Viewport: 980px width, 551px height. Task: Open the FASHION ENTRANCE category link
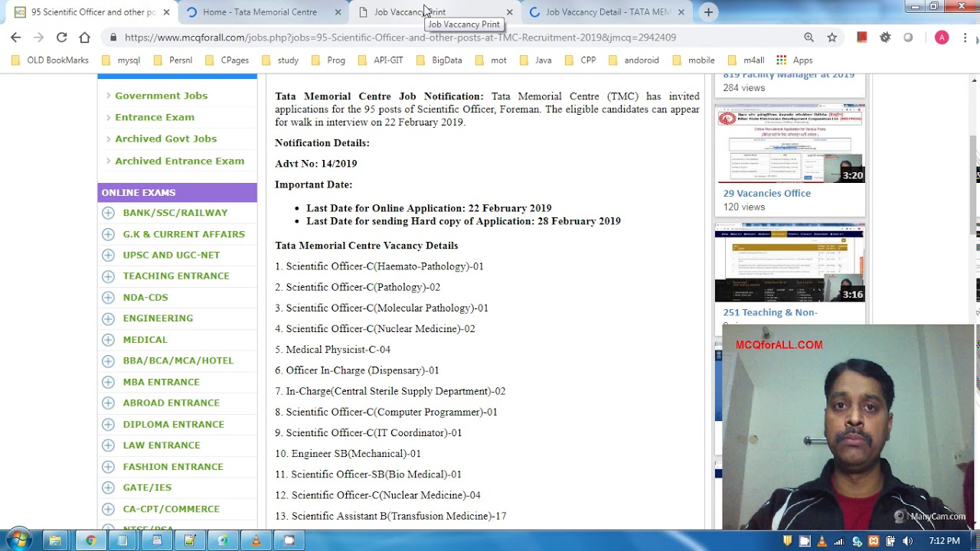(x=173, y=467)
